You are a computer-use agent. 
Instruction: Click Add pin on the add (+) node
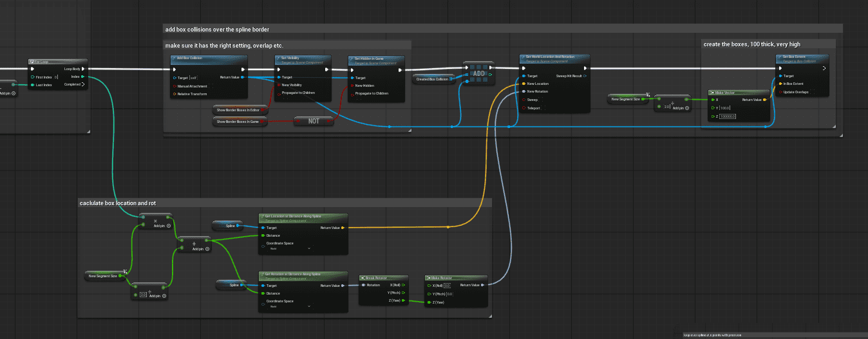coord(201,248)
